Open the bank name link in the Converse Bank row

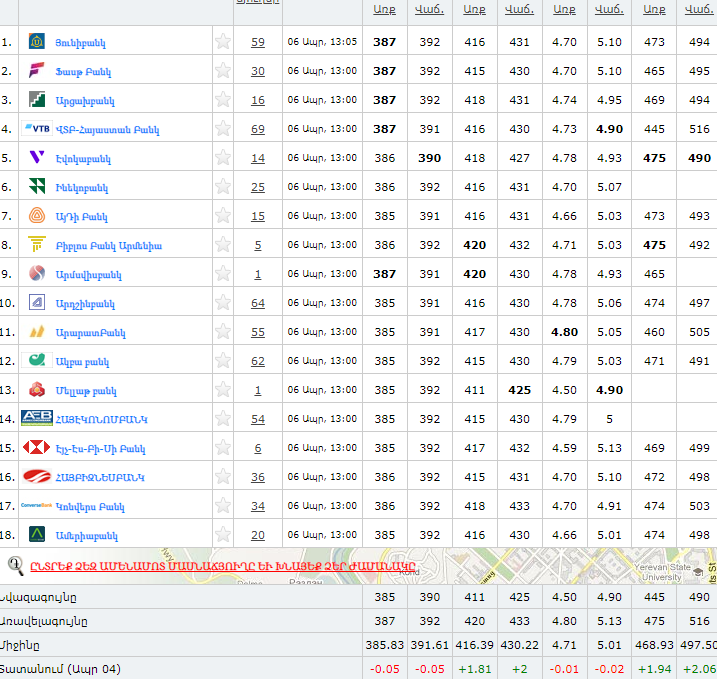pos(90,507)
